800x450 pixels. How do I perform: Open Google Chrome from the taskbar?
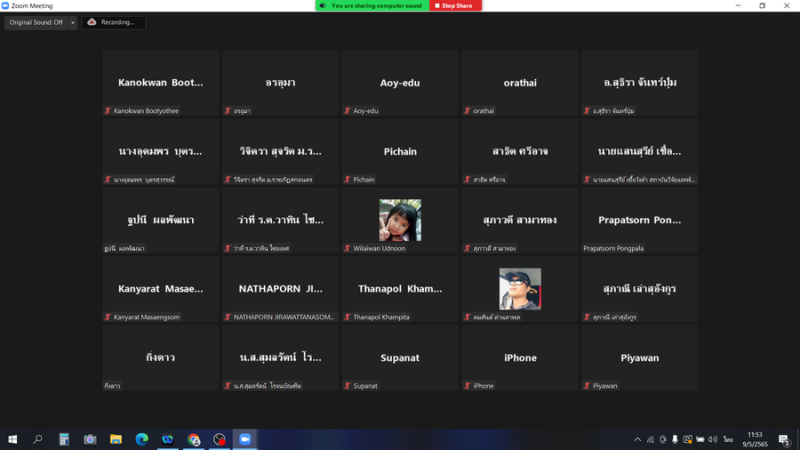[194, 439]
